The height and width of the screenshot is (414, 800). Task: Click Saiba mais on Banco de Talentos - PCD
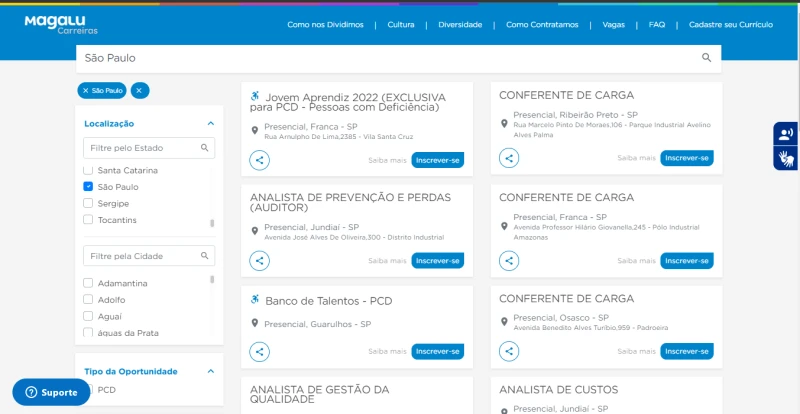pos(387,352)
